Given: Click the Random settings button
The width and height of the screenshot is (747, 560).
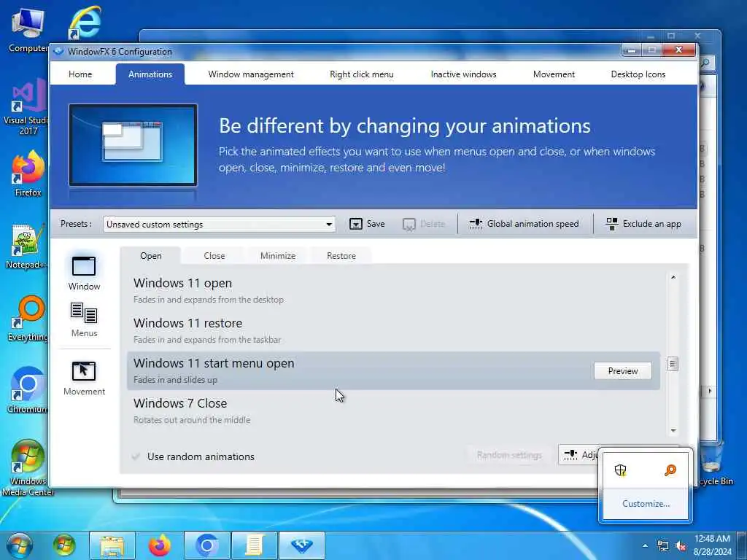Looking at the screenshot, I should (x=509, y=455).
